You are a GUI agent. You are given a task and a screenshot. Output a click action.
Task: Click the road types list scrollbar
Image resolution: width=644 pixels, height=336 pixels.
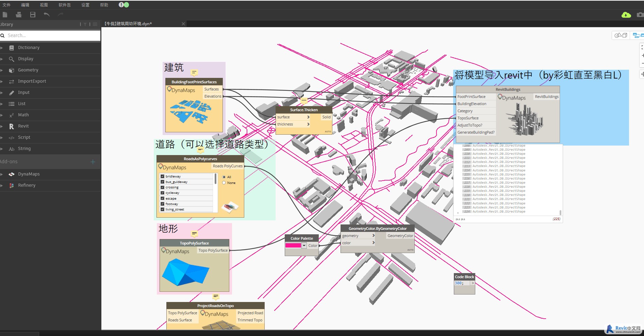215,179
